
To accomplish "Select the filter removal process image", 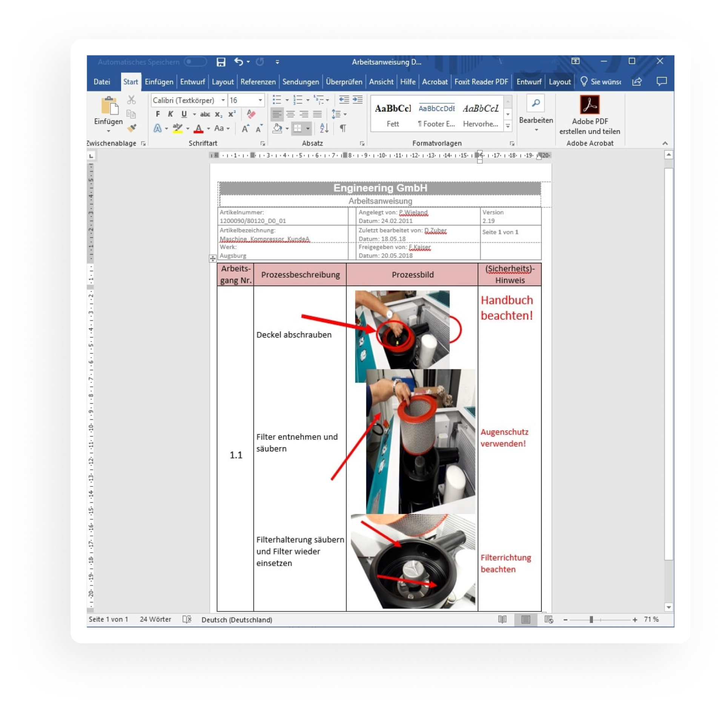I will tap(420, 441).
